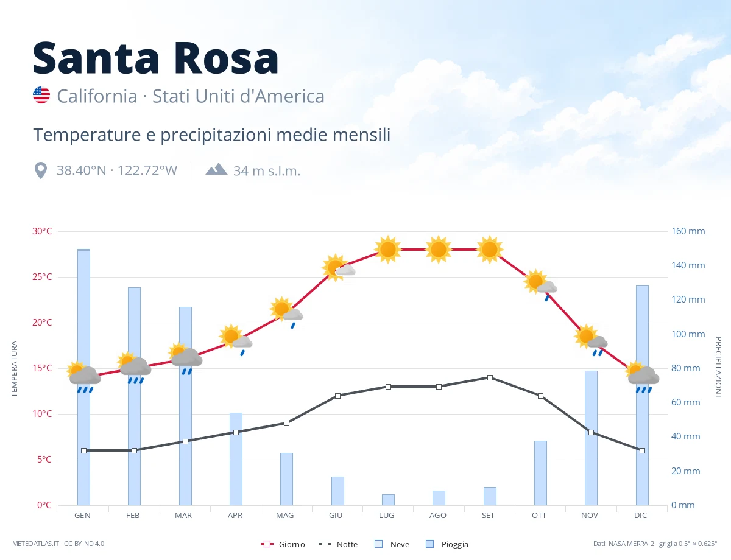Click the April sun with drizzle icon
Image resolution: width=731 pixels, height=560 pixels.
(x=236, y=339)
